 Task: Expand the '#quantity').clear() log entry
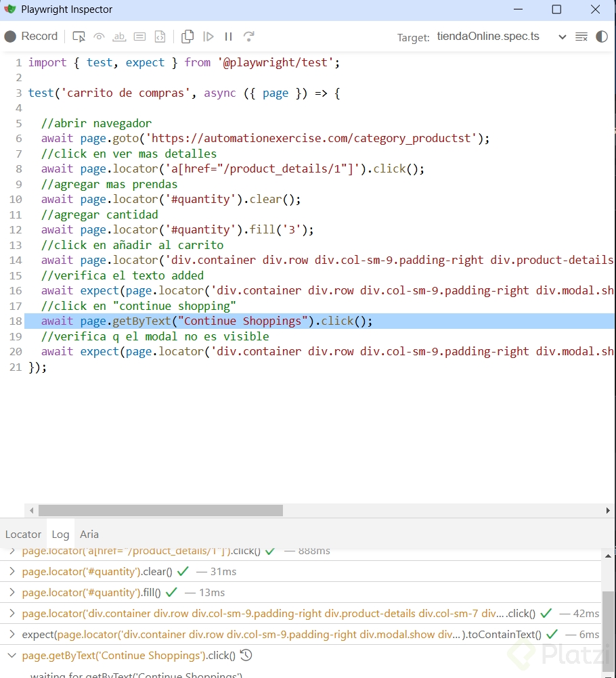tap(12, 571)
